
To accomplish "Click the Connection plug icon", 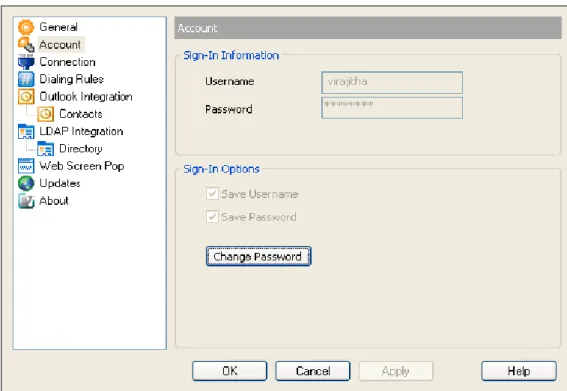I will click(x=26, y=62).
